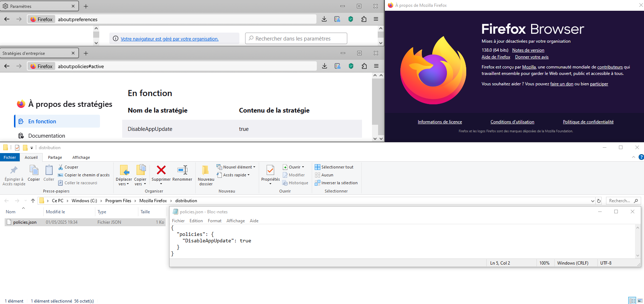Open Copier vers dropdown

[140, 181]
